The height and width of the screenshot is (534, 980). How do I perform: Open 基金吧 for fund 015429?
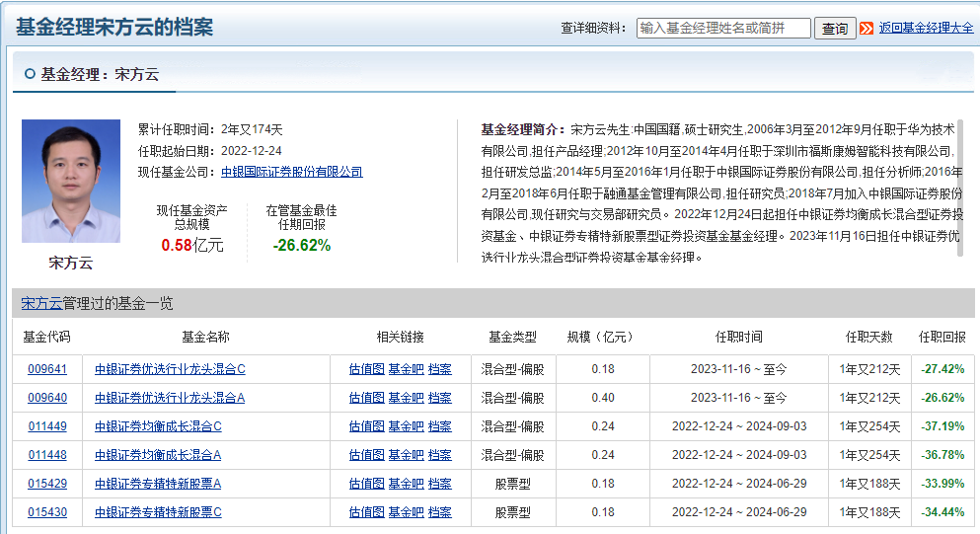[407, 484]
